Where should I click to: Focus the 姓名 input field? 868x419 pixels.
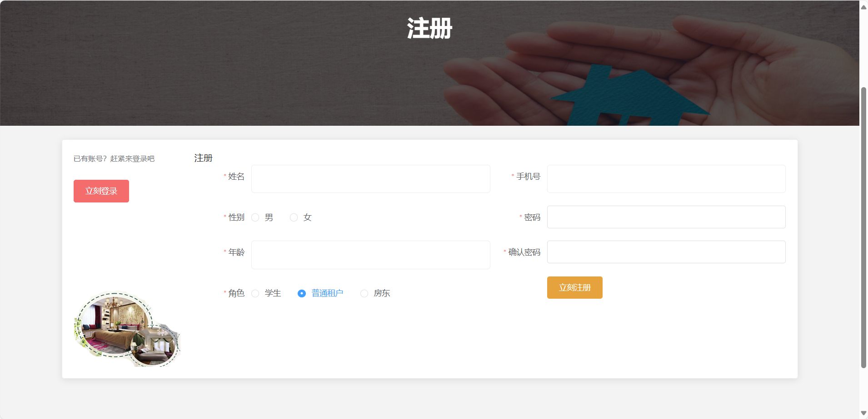click(x=371, y=179)
